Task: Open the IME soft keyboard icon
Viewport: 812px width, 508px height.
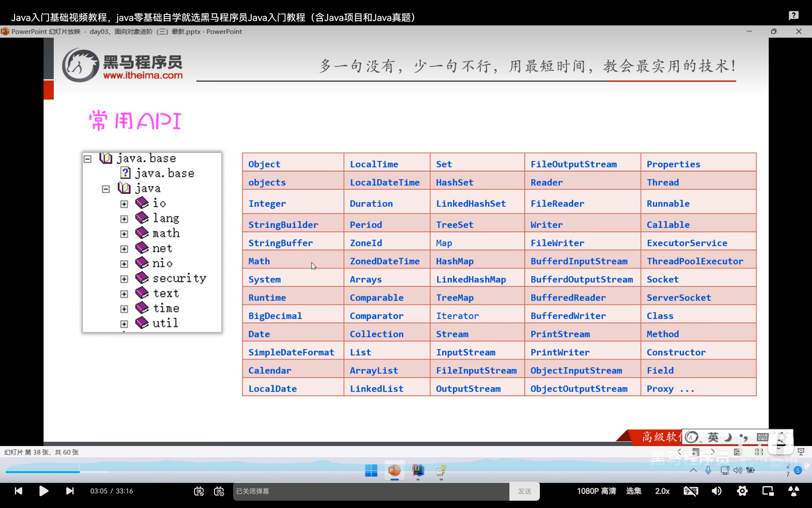Action: (x=763, y=437)
